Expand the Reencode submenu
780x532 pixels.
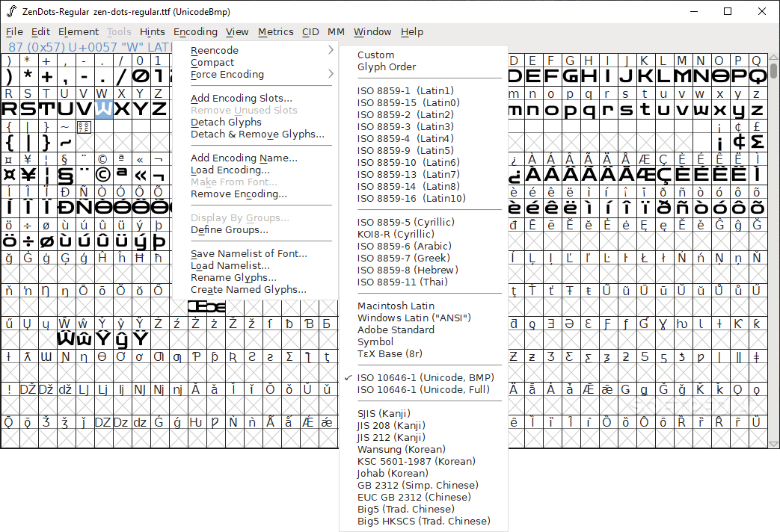261,50
